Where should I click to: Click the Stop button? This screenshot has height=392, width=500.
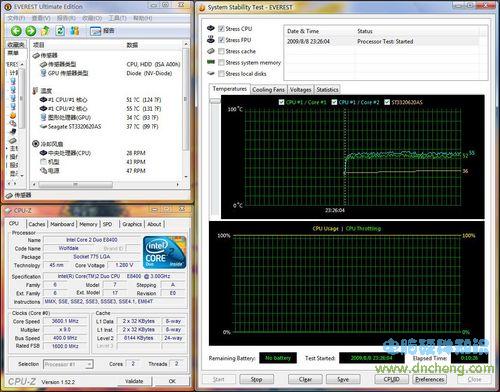(x=256, y=379)
